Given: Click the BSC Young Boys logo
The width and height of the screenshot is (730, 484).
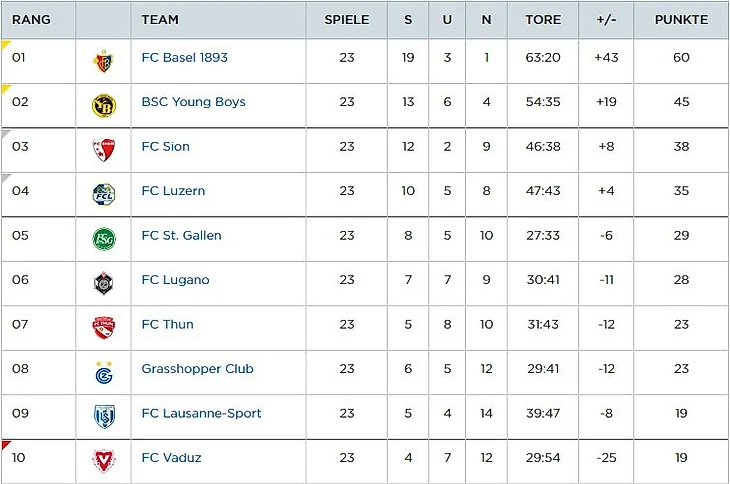Looking at the screenshot, I should click(x=103, y=103).
